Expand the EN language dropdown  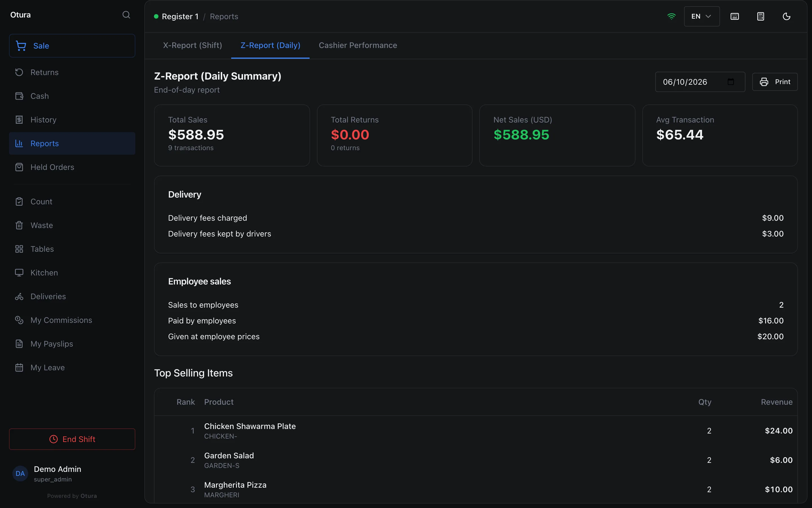coord(701,16)
